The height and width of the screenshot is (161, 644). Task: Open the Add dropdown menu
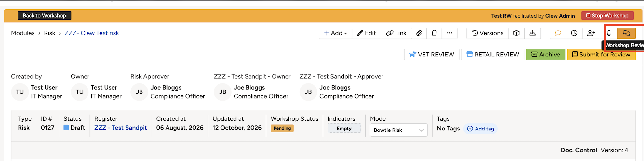coord(336,33)
